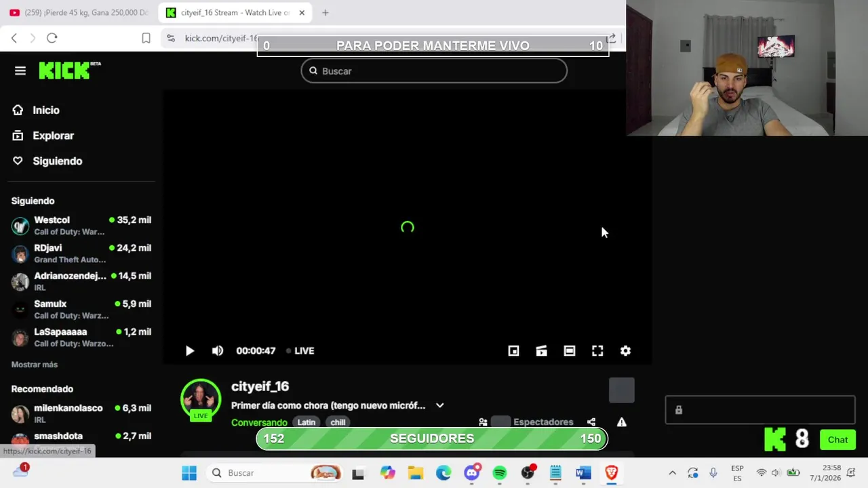Open Microsoft Word from taskbar
The image size is (868, 488).
[583, 473]
